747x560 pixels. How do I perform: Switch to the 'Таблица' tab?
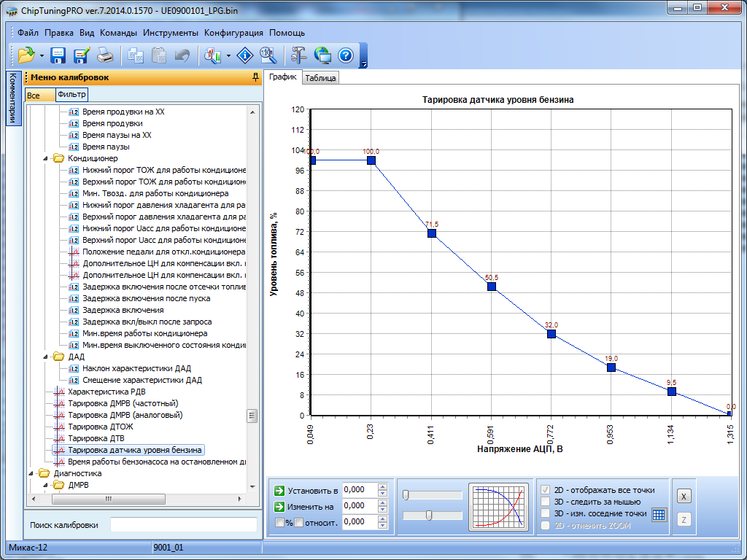tap(320, 78)
